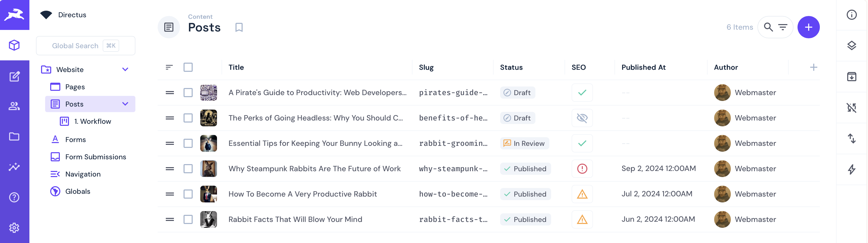This screenshot has height=243, width=868.
Task: Collapse the Website navigation group
Action: point(125,69)
